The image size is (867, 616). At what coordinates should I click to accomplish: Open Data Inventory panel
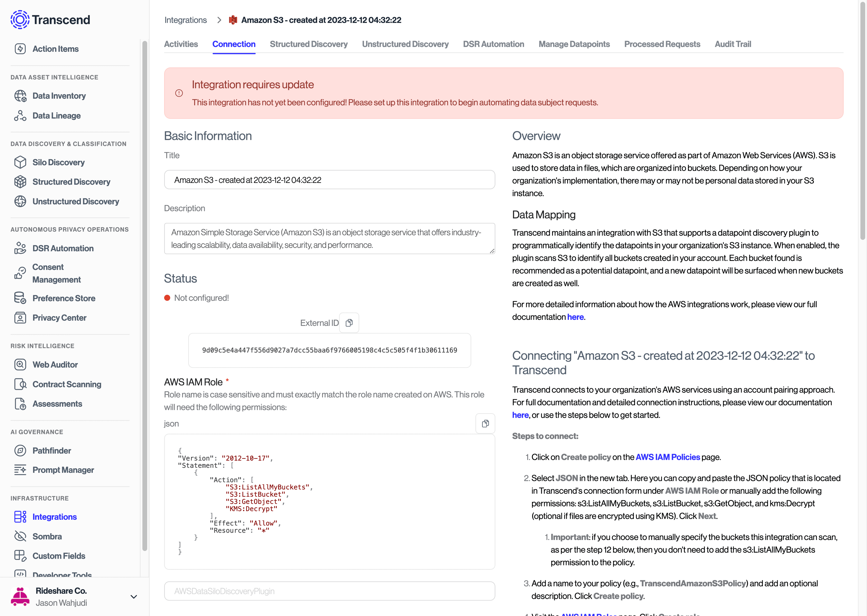59,95
